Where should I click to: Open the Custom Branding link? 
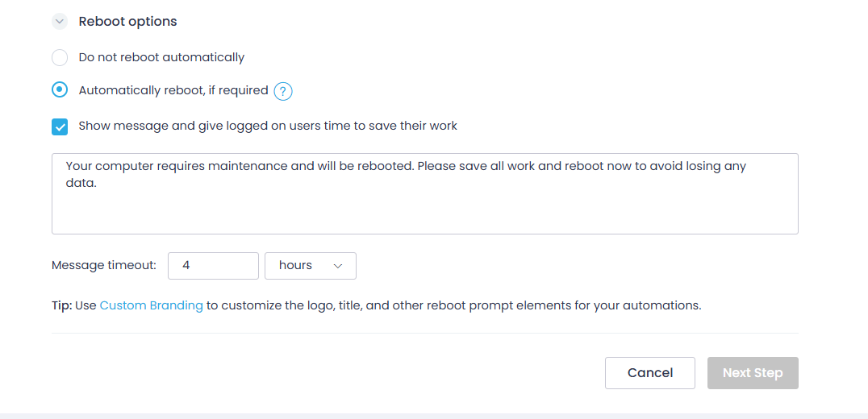click(151, 306)
